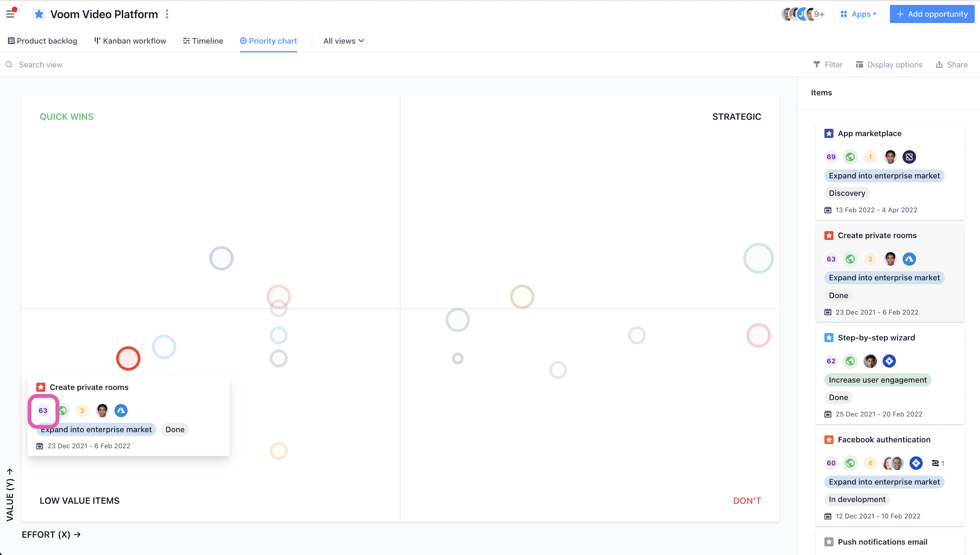980x555 pixels.
Task: Click orange 4 badge on Facebook authentication
Action: click(870, 463)
